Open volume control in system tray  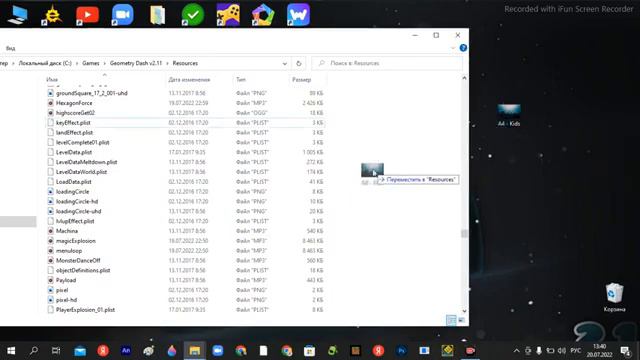(x=562, y=351)
